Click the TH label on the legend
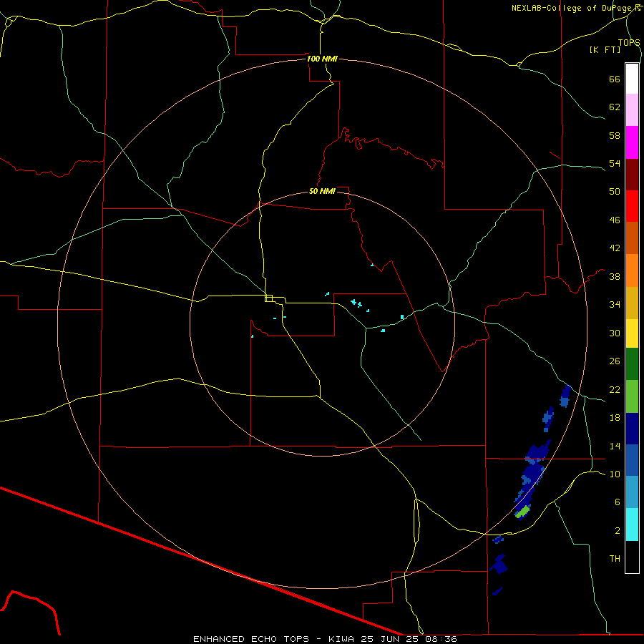Viewport: 644px width, 644px height. (x=615, y=558)
